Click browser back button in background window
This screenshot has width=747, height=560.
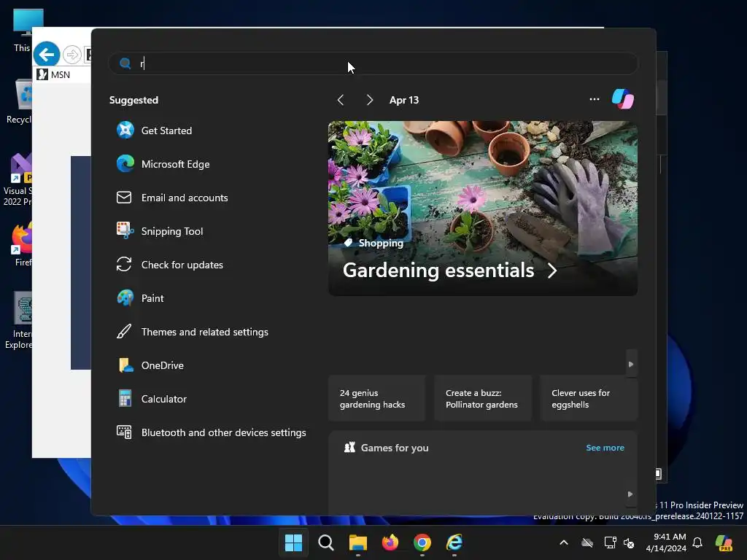[x=47, y=55]
